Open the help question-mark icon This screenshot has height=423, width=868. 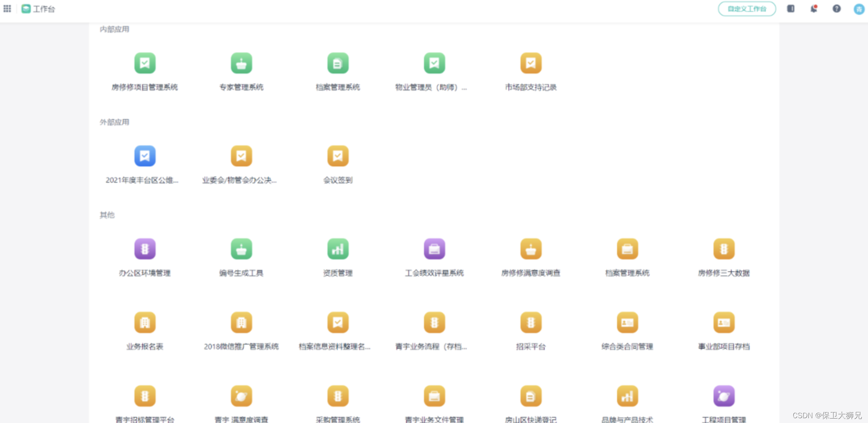[x=837, y=8]
